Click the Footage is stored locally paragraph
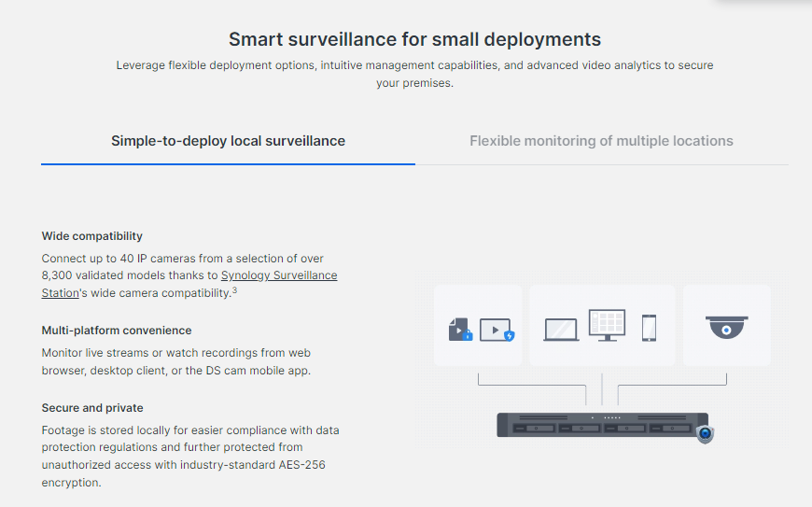The image size is (812, 507). [190, 457]
